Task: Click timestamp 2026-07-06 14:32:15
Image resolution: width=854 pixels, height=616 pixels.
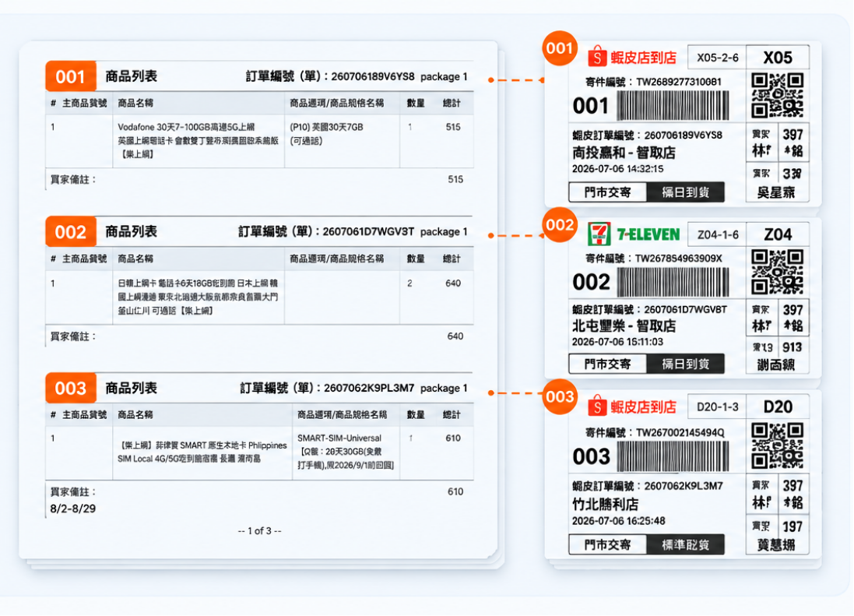Action: [617, 169]
